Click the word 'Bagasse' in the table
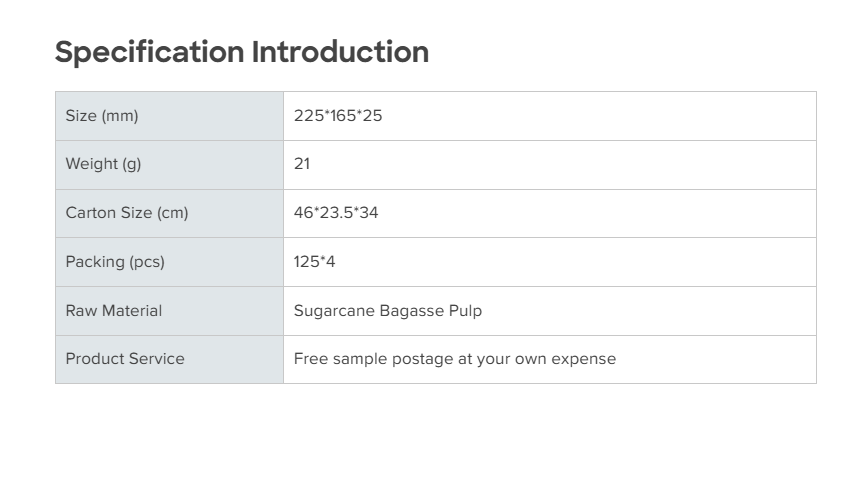The image size is (865, 479). point(411,311)
